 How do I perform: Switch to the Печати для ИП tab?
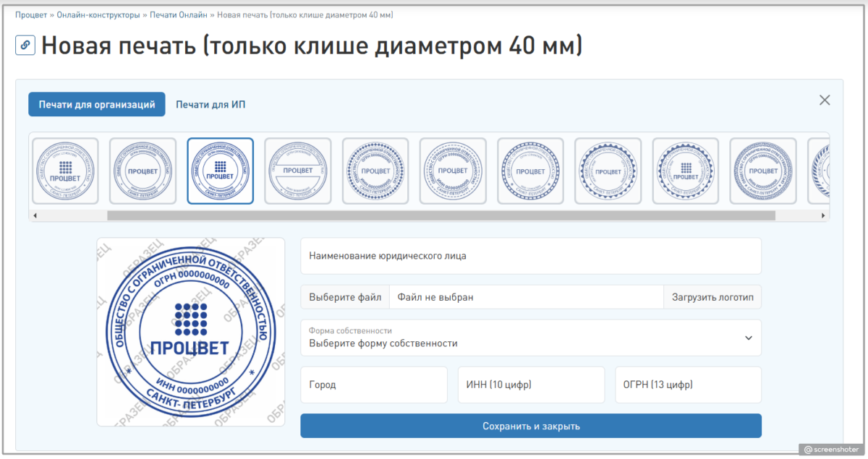(210, 105)
